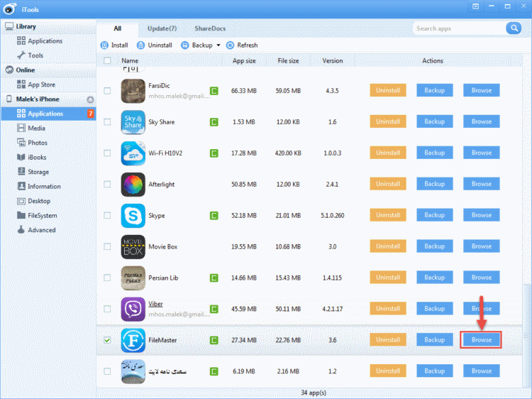Sort by the App size column header
Image resolution: width=532 pixels, height=399 pixels.
(244, 61)
